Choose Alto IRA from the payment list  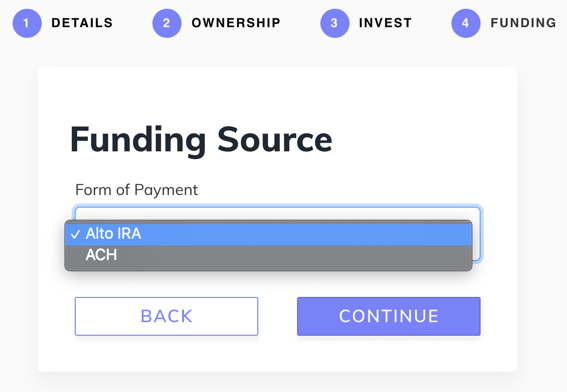268,234
